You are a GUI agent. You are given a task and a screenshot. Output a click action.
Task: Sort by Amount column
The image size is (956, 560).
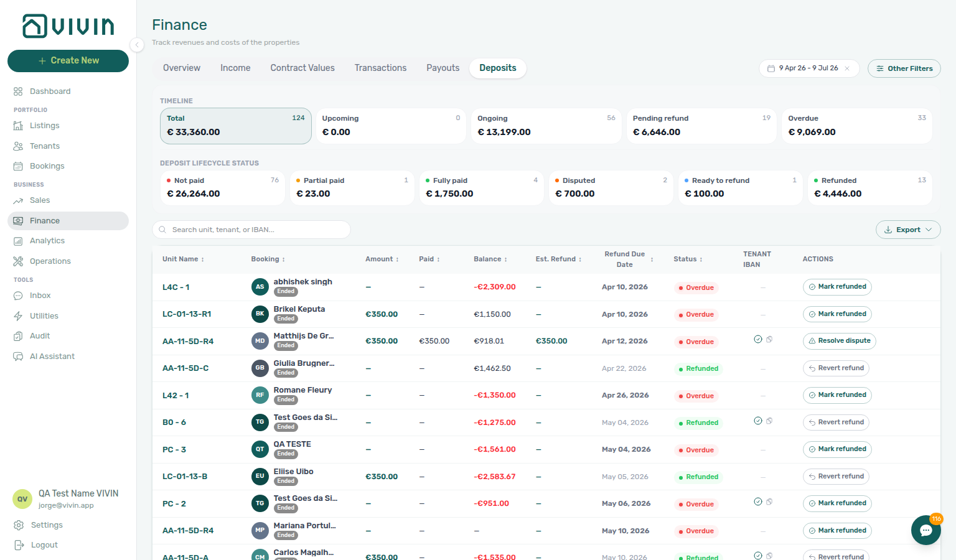tap(382, 259)
